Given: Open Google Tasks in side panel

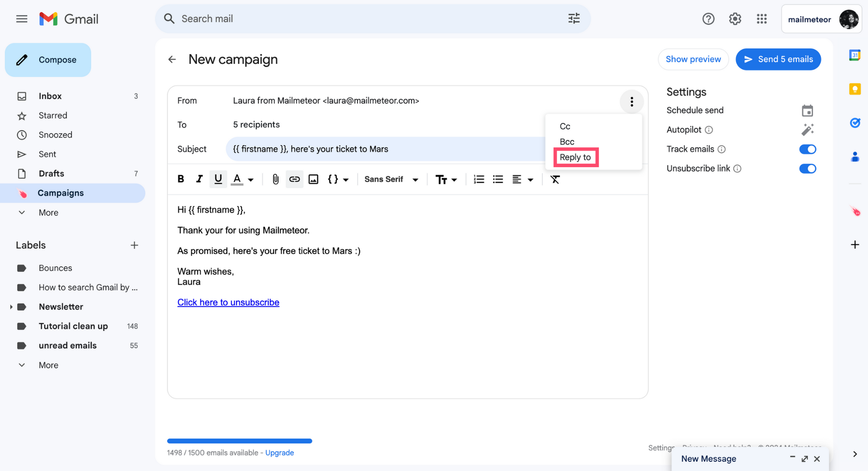Looking at the screenshot, I should [x=855, y=123].
